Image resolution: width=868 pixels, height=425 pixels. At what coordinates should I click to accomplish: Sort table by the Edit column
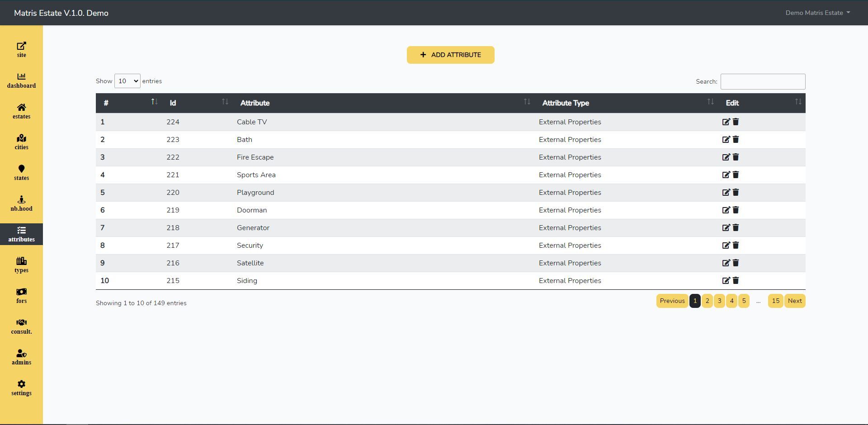point(762,103)
